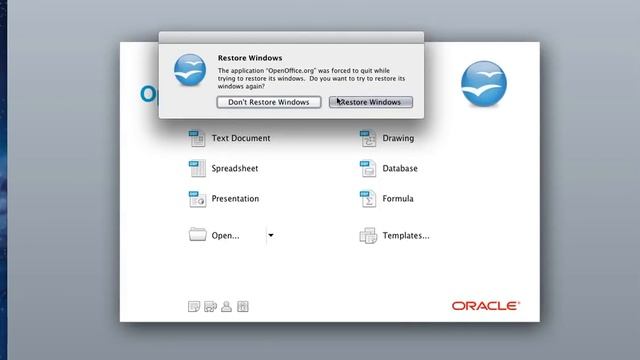Click the OpenOffice seagull logo in dialog
Image resolution: width=640 pixels, height=360 pixels.
point(190,70)
